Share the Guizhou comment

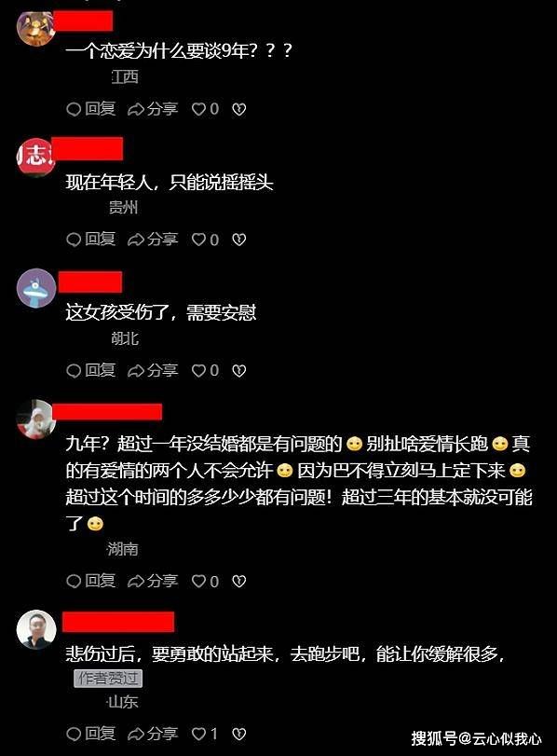click(152, 240)
